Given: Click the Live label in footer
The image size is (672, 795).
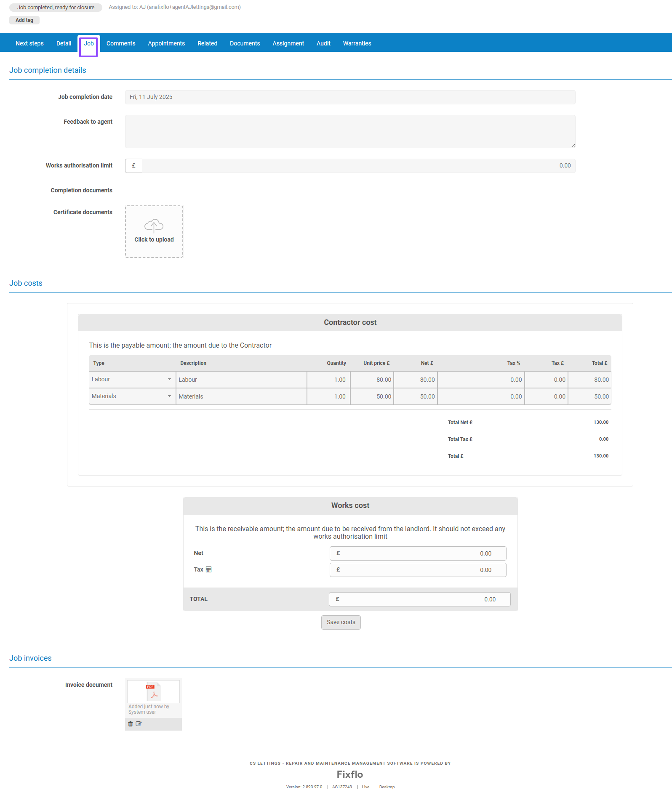Looking at the screenshot, I should (365, 787).
